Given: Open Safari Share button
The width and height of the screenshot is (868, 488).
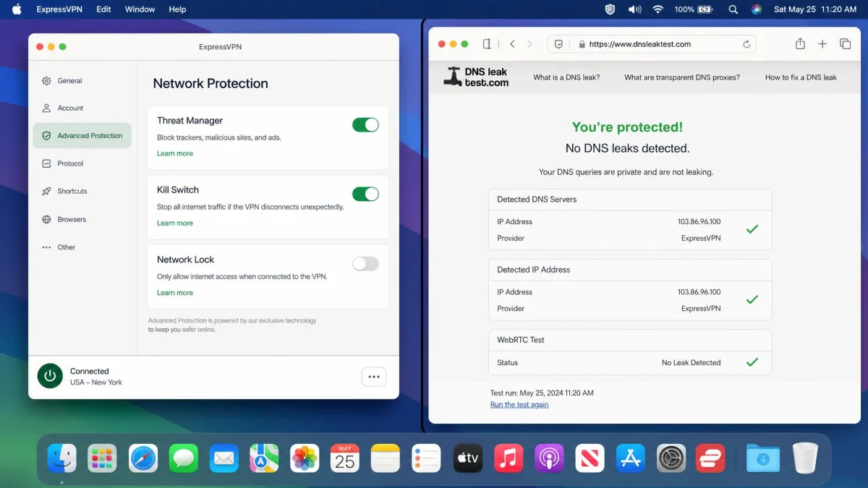Looking at the screenshot, I should pos(800,44).
